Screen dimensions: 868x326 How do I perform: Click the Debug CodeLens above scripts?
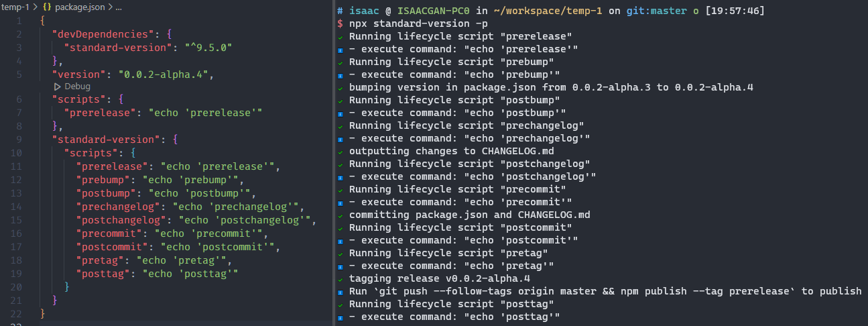(x=77, y=87)
